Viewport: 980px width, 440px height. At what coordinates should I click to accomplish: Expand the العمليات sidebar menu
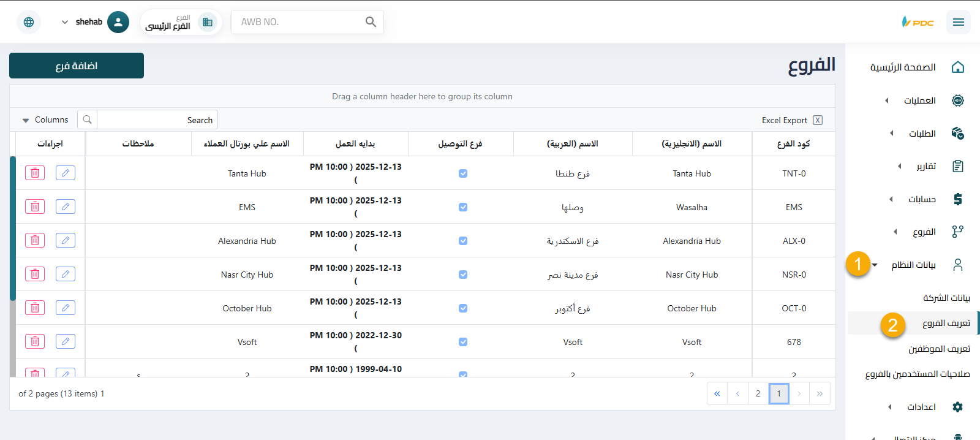(x=887, y=101)
